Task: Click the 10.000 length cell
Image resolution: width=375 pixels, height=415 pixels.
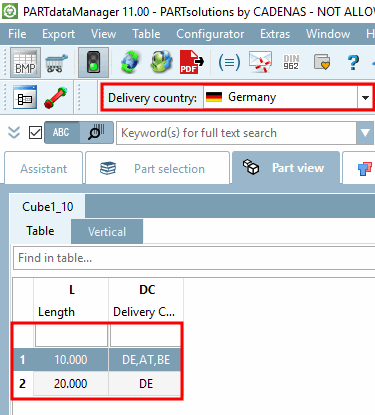Action: pos(71,360)
